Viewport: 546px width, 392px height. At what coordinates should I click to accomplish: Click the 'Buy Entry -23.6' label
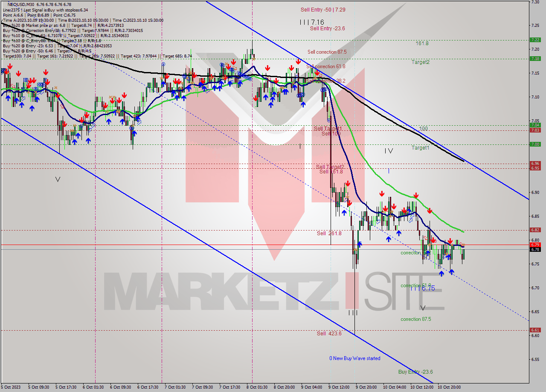[x=416, y=372]
